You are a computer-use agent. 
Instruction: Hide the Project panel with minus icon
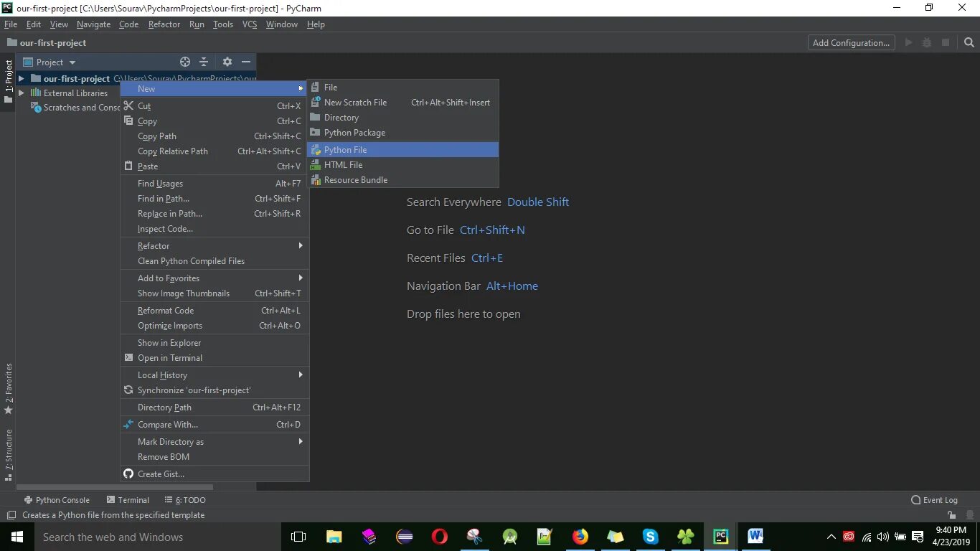[x=246, y=62]
